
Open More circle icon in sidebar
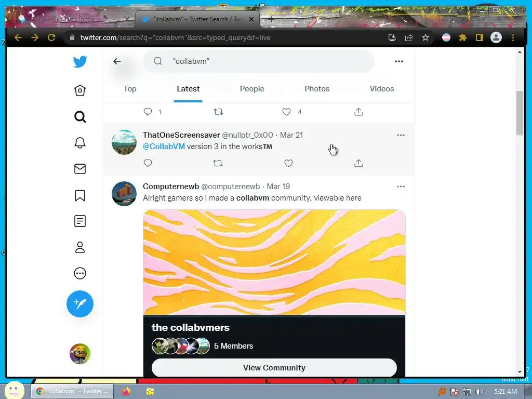point(80,273)
